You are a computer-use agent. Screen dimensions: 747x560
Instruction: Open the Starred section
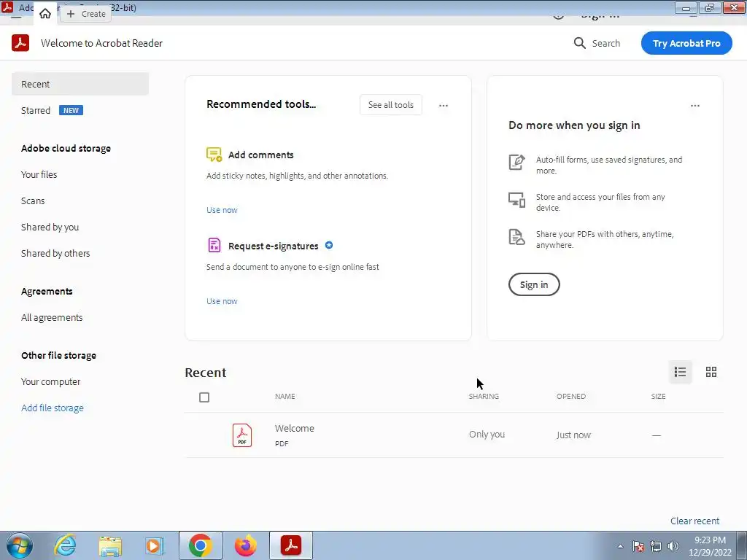tap(36, 111)
